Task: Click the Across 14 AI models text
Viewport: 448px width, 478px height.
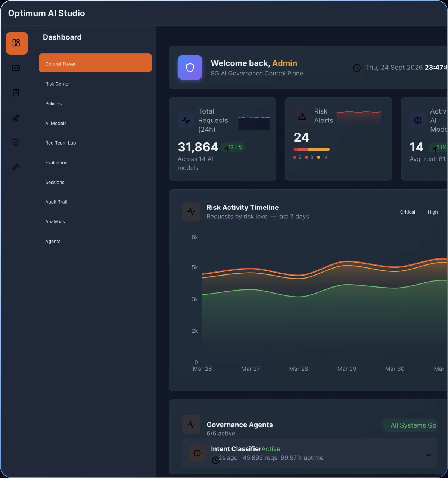Action: pos(195,164)
